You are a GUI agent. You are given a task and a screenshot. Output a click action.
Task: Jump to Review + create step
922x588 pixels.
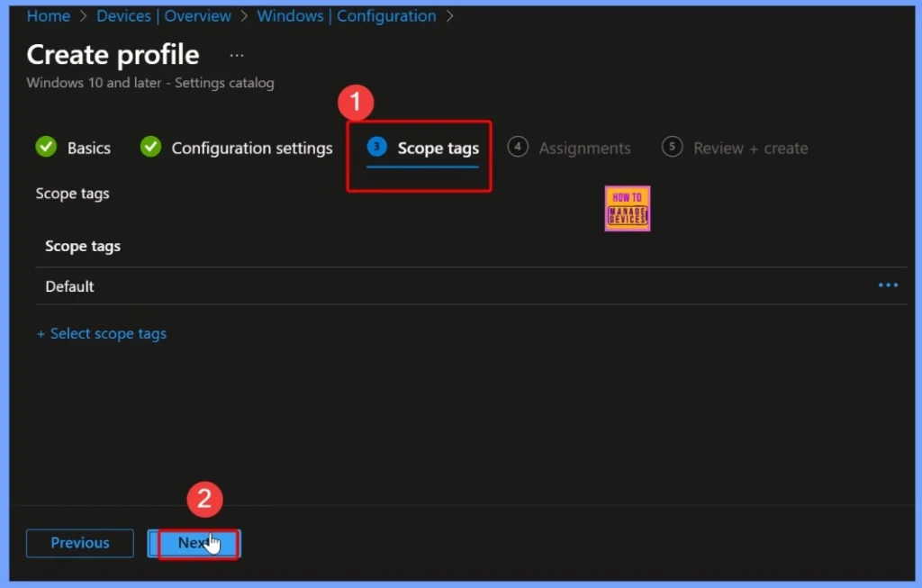[750, 148]
